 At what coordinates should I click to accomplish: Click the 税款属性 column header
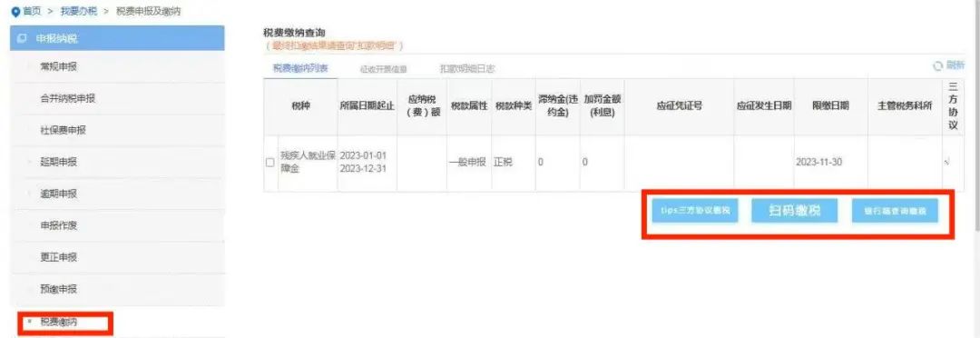pyautogui.click(x=469, y=106)
